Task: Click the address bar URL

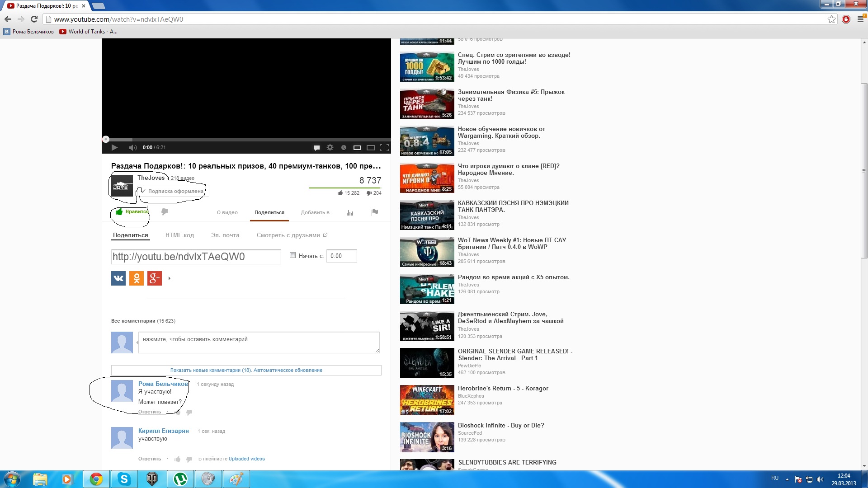Action: pyautogui.click(x=118, y=19)
